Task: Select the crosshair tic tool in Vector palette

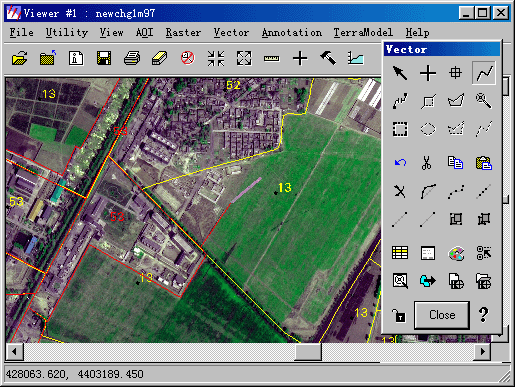Action: click(x=455, y=73)
